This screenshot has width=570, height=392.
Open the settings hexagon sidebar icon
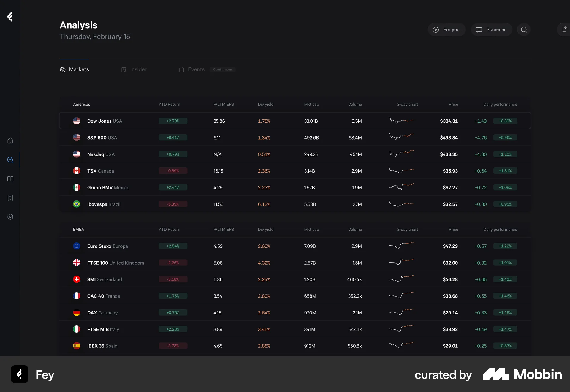pyautogui.click(x=10, y=217)
